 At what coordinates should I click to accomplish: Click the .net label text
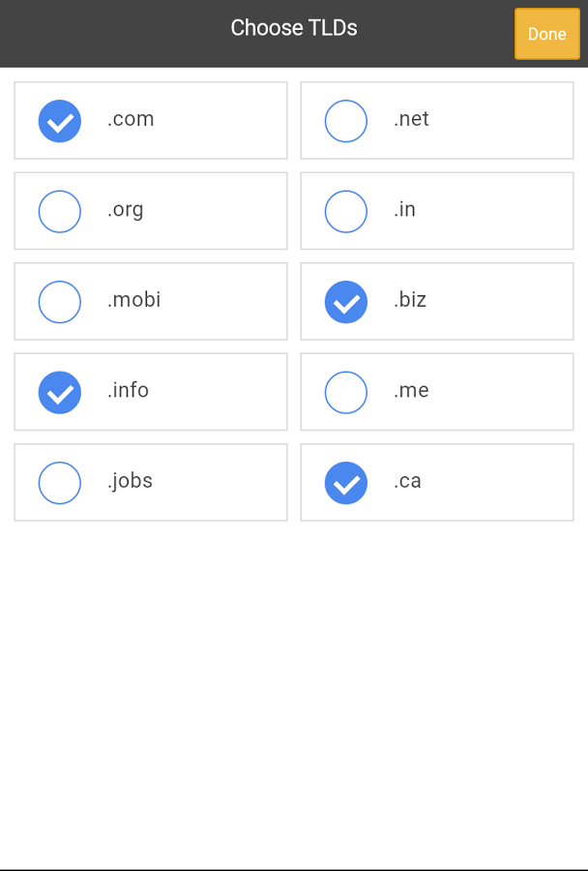411,119
